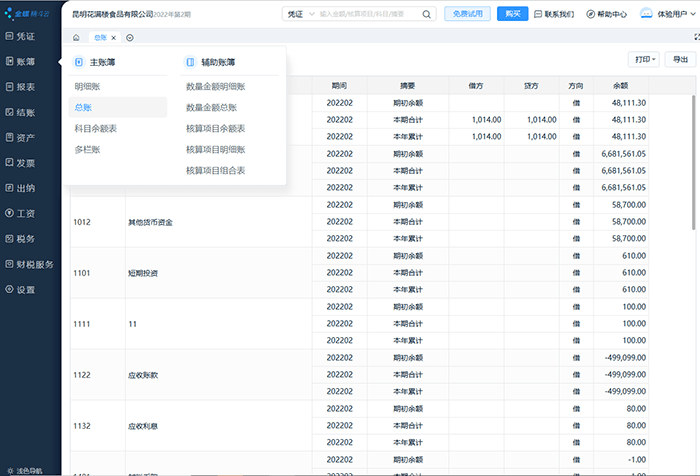Click account name 应收账款

[143, 375]
